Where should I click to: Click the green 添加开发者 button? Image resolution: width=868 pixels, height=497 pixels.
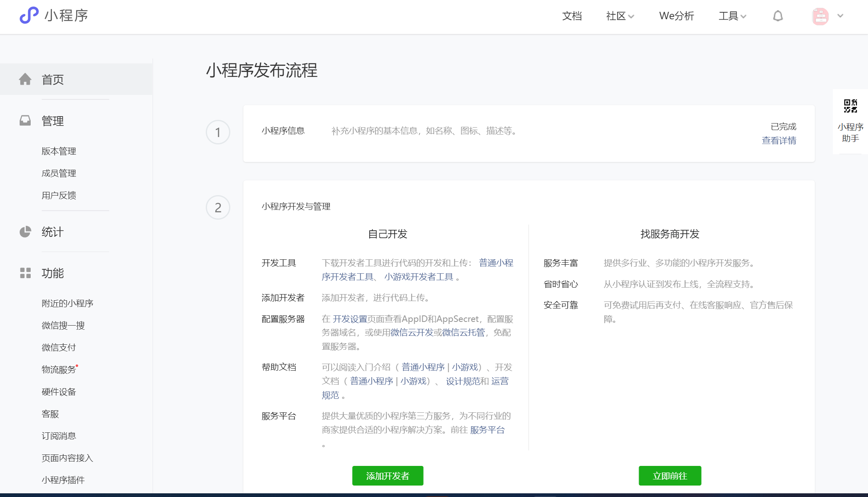pyautogui.click(x=387, y=476)
